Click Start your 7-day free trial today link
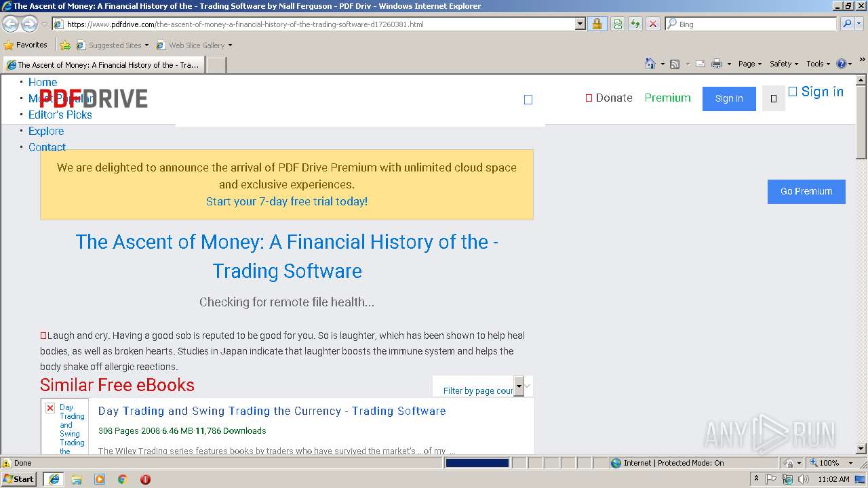Image resolution: width=868 pixels, height=488 pixels. (287, 201)
